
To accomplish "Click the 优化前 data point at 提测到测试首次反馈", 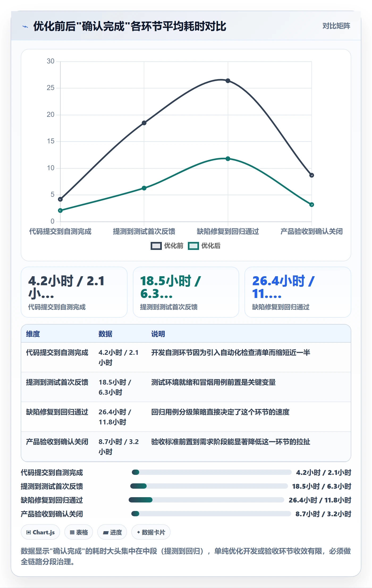I will coord(144,123).
